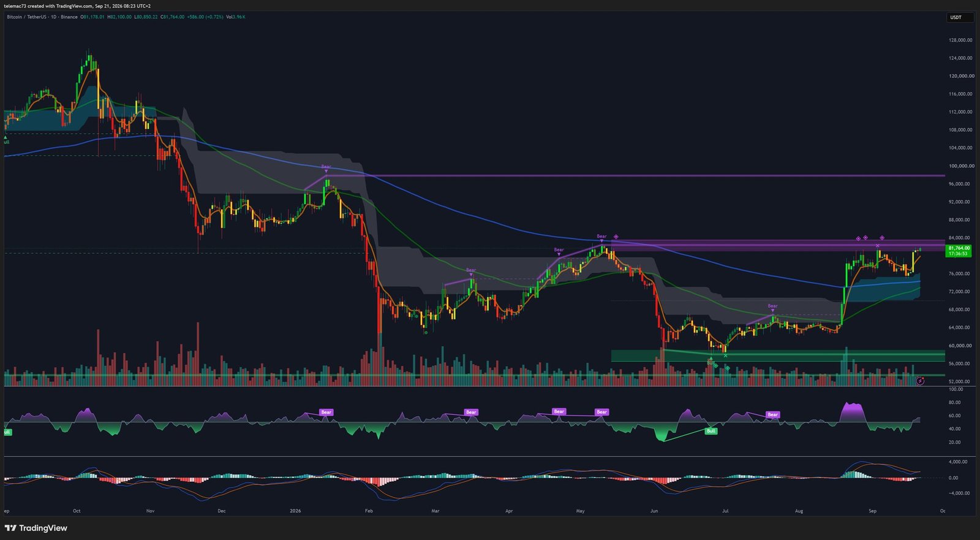Open the USDT currency selector
Image resolution: width=980 pixels, height=540 pixels.
960,17
